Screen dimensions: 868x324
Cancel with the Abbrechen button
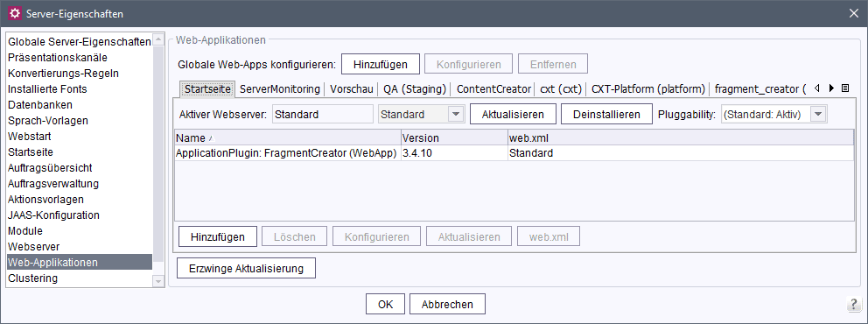(447, 304)
